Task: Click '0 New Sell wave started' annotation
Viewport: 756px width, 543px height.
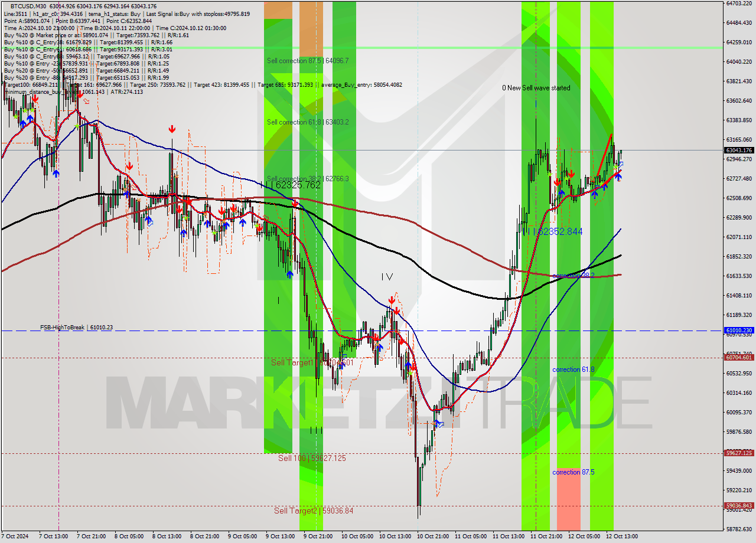Action: click(x=536, y=88)
